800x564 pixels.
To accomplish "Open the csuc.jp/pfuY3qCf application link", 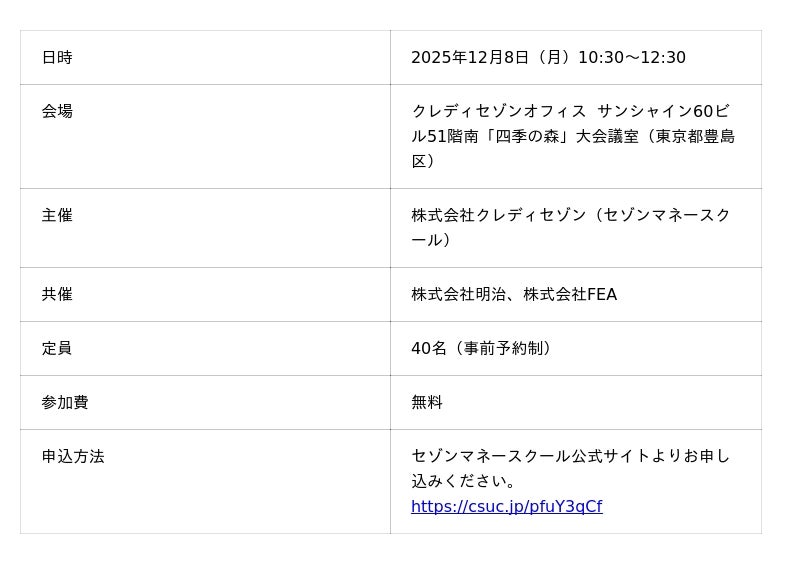I will point(506,507).
